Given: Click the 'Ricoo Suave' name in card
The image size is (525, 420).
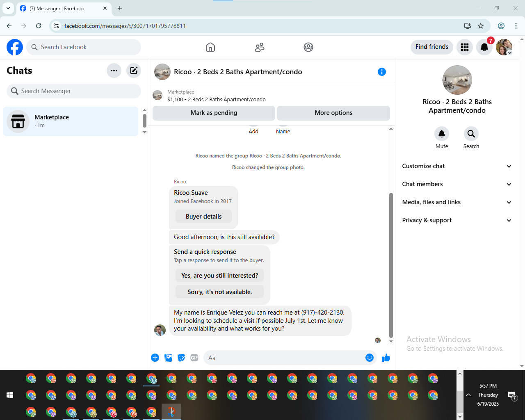Looking at the screenshot, I should point(191,193).
